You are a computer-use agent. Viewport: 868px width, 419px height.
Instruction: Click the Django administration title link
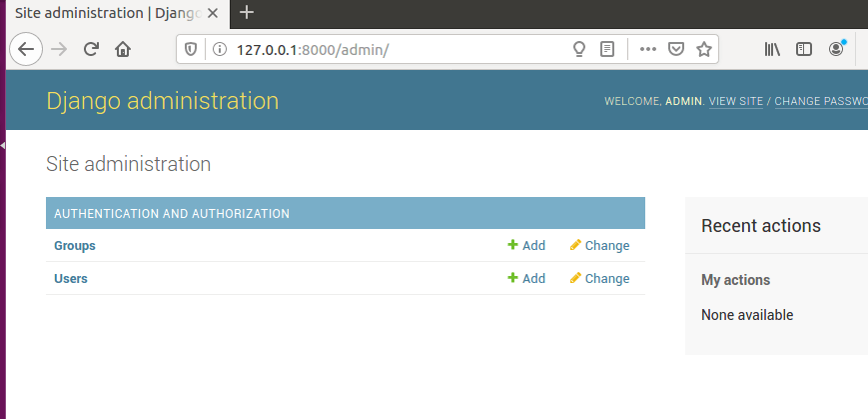pos(163,101)
